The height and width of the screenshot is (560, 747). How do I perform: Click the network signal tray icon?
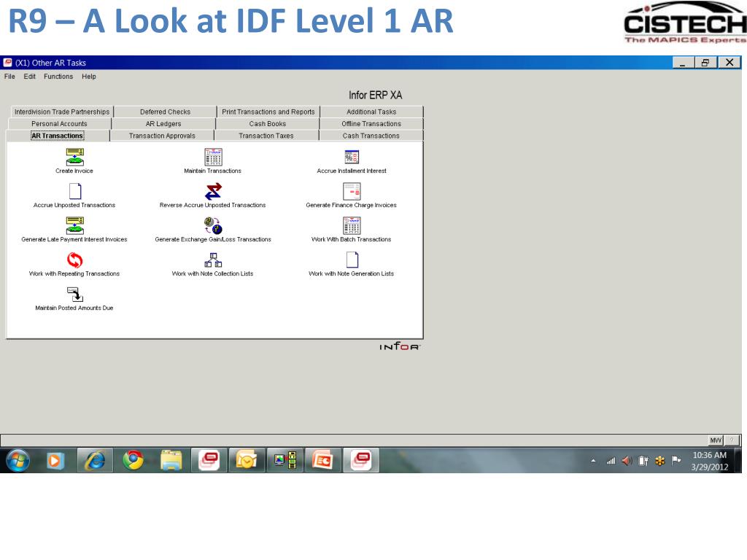pos(611,461)
